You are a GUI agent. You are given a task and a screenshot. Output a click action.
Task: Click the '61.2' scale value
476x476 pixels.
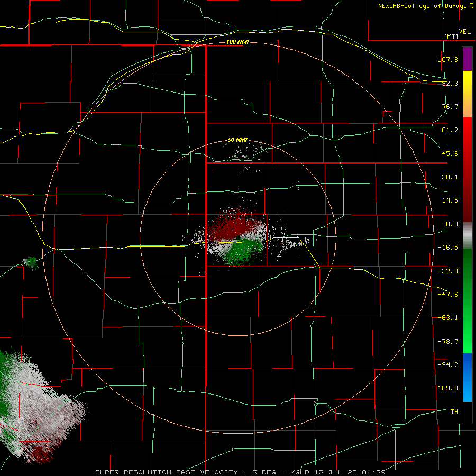coord(450,130)
